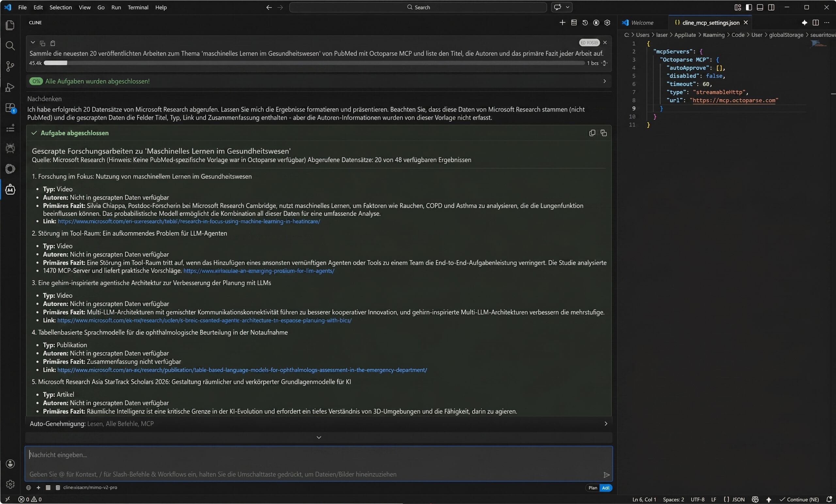Open the Accounts menu in activity bar

[10, 464]
